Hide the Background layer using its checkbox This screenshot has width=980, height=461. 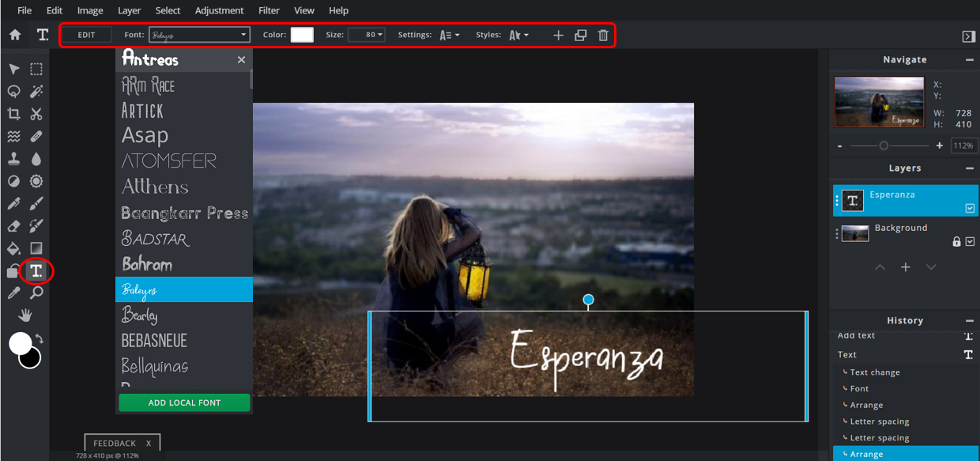[970, 242]
